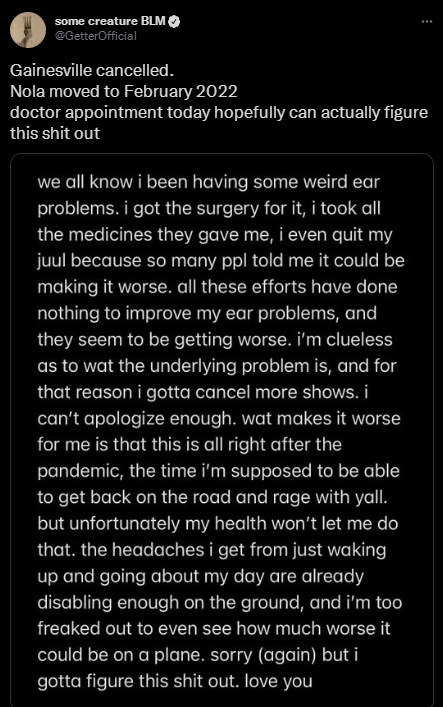
Task: Click the 'rage with yall' note line
Action: coord(212,497)
